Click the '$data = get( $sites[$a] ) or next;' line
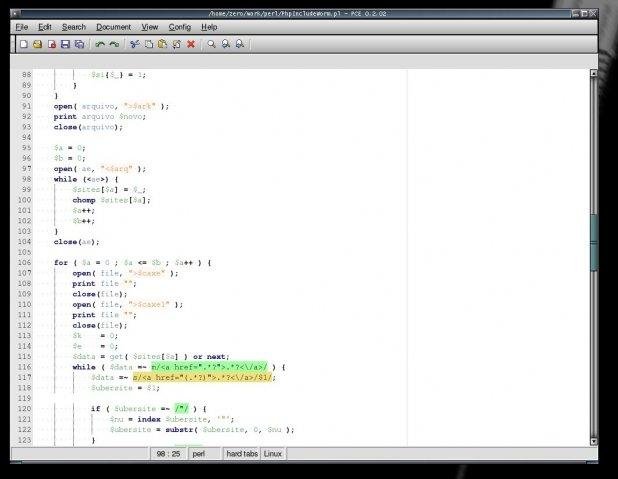The image size is (618, 479). [x=151, y=356]
